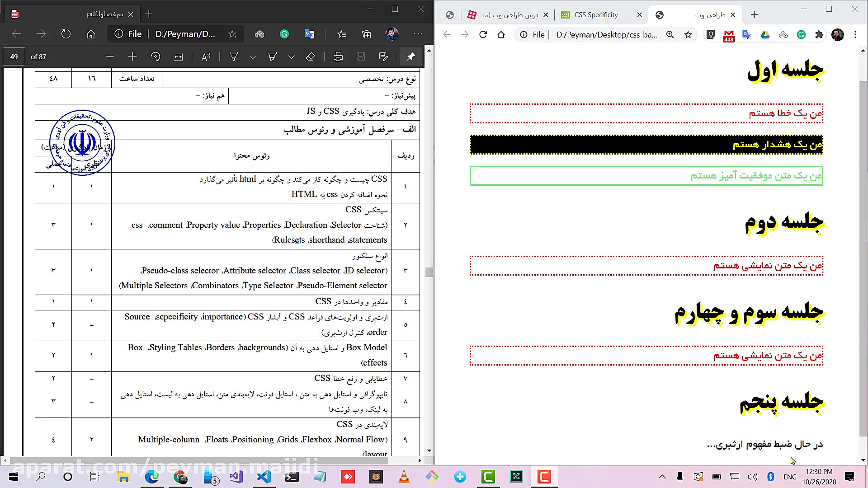The height and width of the screenshot is (488, 868).
Task: Open Edge Settings and more menu
Action: click(418, 34)
